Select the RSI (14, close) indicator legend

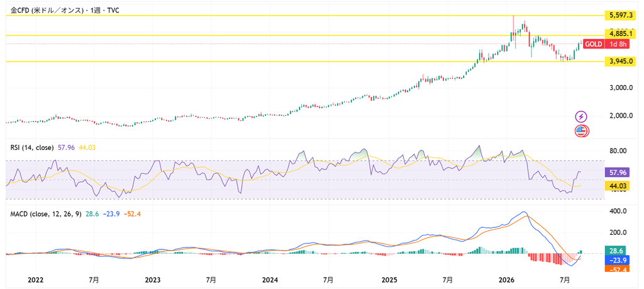click(32, 147)
